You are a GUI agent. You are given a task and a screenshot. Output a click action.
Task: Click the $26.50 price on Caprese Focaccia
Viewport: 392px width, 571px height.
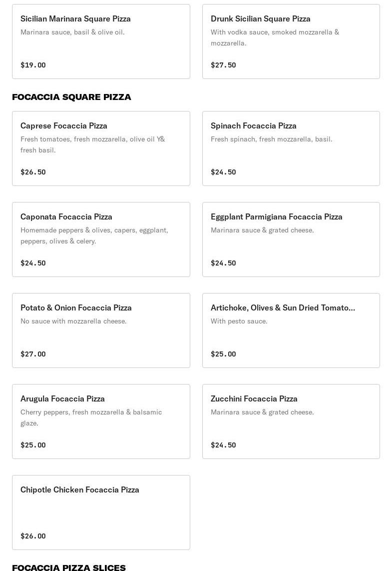coord(33,172)
